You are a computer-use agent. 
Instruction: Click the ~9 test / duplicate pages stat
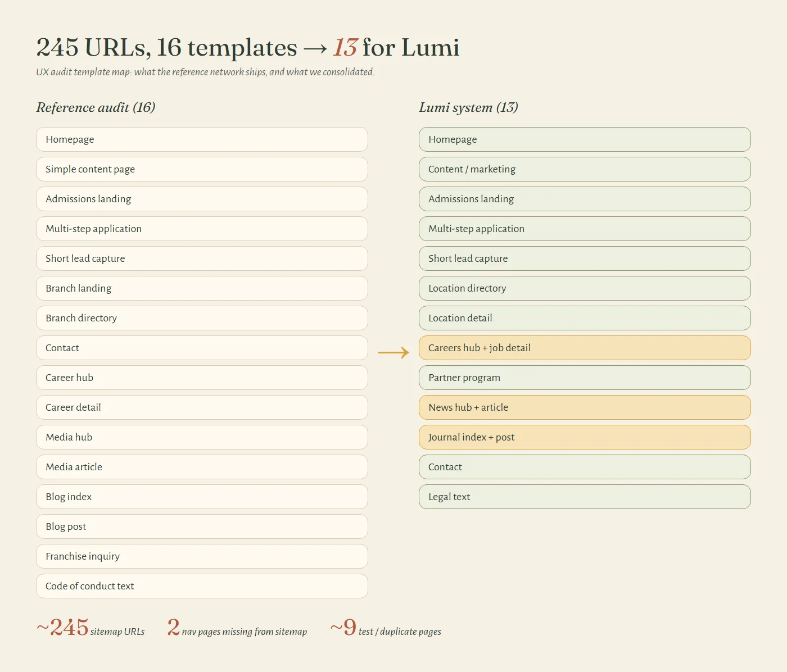pyautogui.click(x=386, y=628)
